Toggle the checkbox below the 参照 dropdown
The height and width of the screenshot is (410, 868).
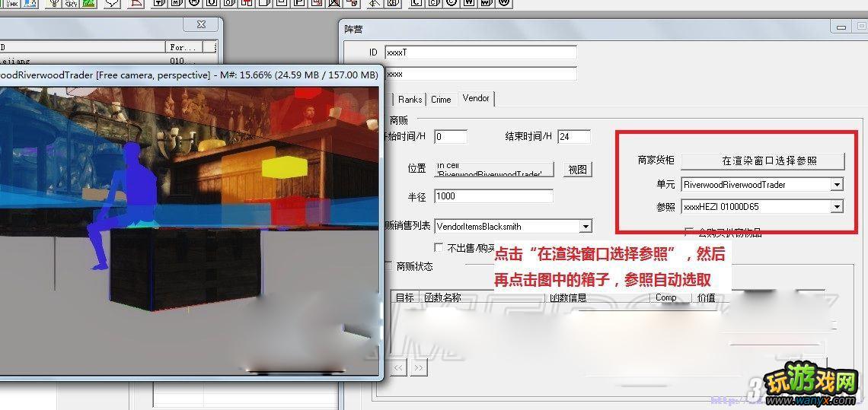pyautogui.click(x=689, y=232)
